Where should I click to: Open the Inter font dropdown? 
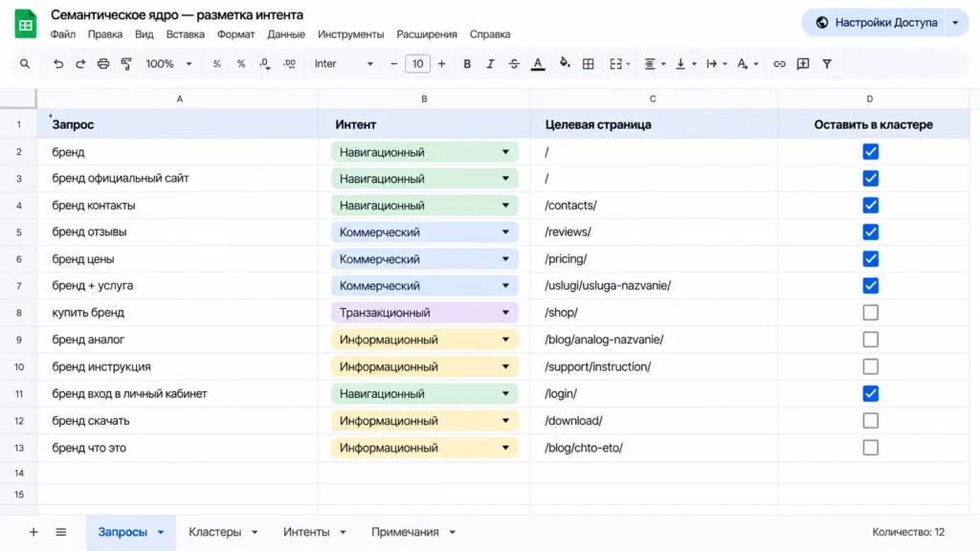pos(344,64)
